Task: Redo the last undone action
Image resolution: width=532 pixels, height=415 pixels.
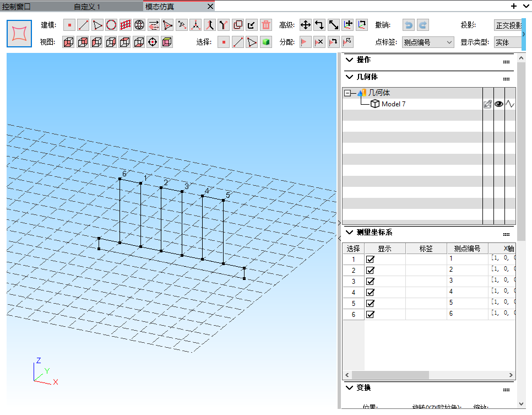Action: [x=423, y=25]
